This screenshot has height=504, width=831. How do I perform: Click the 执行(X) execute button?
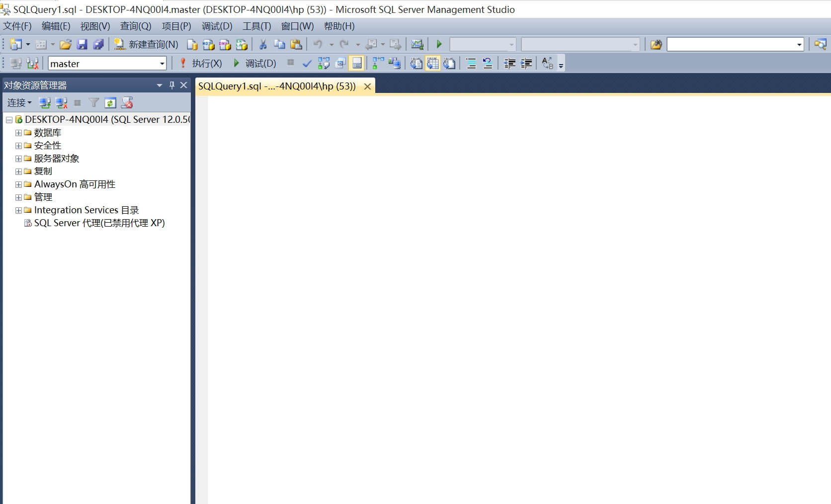tap(201, 64)
